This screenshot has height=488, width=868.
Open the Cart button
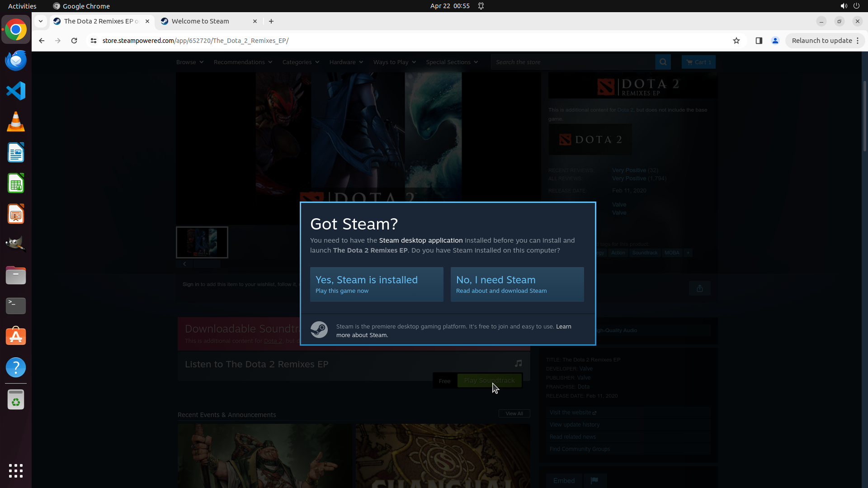pyautogui.click(x=698, y=62)
